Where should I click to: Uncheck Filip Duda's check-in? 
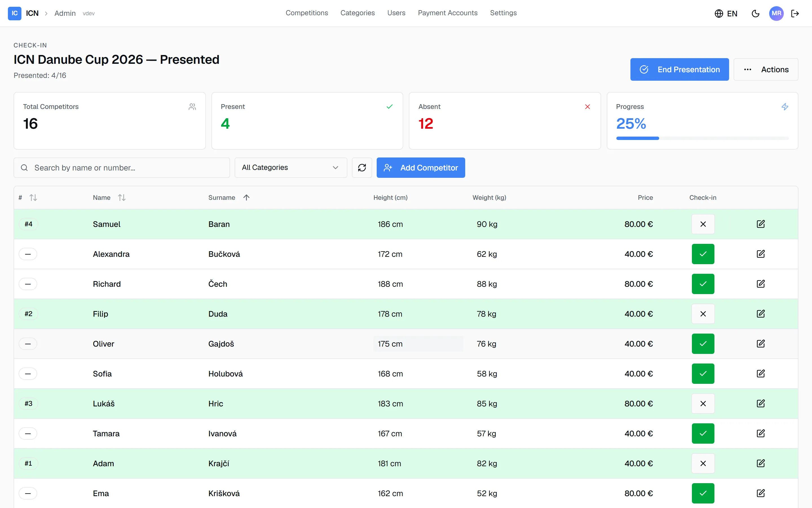pos(703,314)
